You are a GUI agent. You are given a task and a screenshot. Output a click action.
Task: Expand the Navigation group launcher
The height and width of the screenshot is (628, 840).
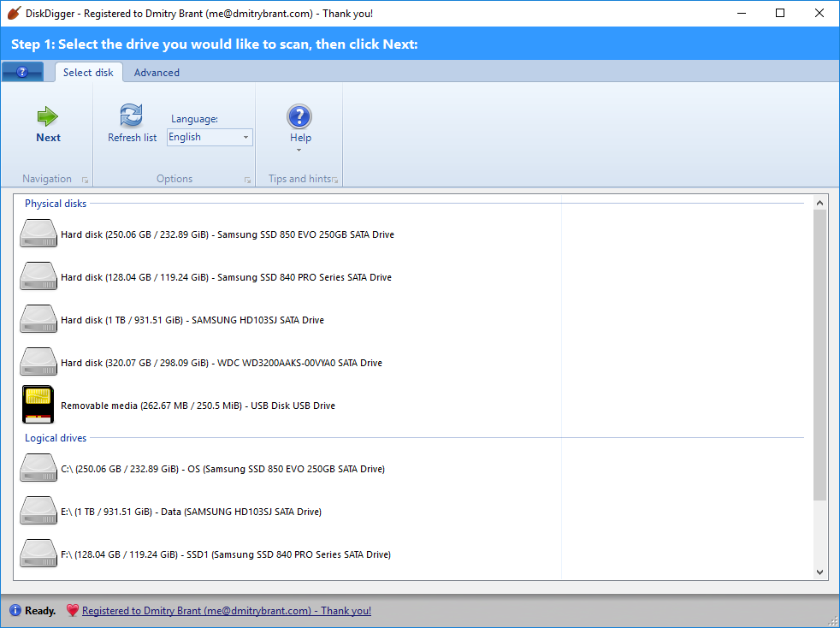point(85,180)
